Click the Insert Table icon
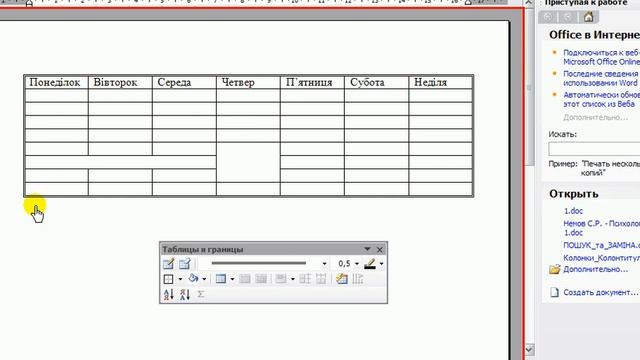The width and height of the screenshot is (640, 360). tap(221, 279)
